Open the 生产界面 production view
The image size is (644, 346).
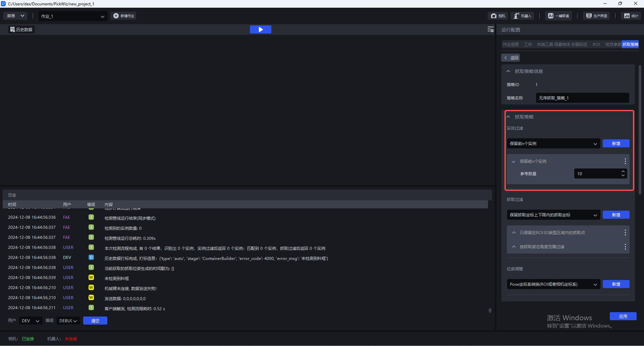click(x=596, y=16)
